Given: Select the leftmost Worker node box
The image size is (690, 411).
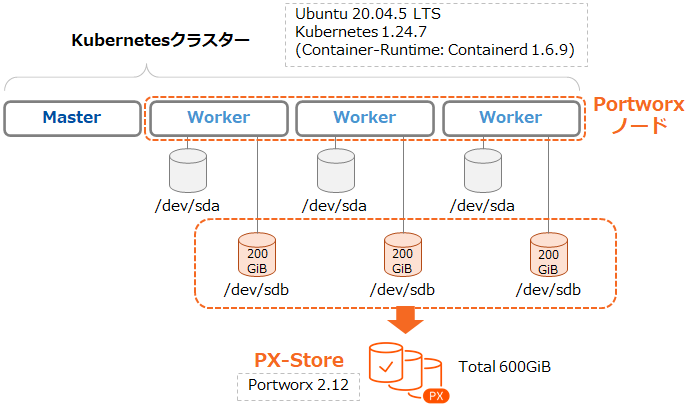Looking at the screenshot, I should pyautogui.click(x=219, y=118).
